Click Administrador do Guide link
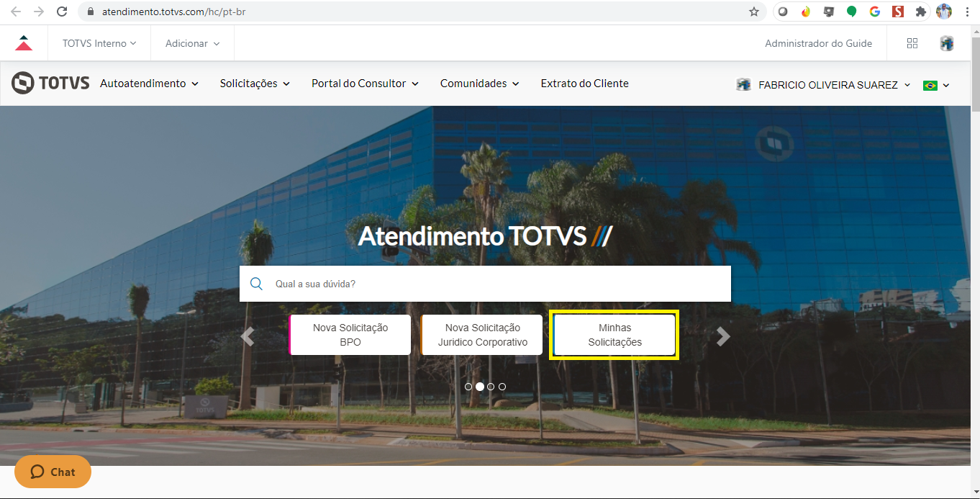The image size is (980, 499). pos(819,43)
